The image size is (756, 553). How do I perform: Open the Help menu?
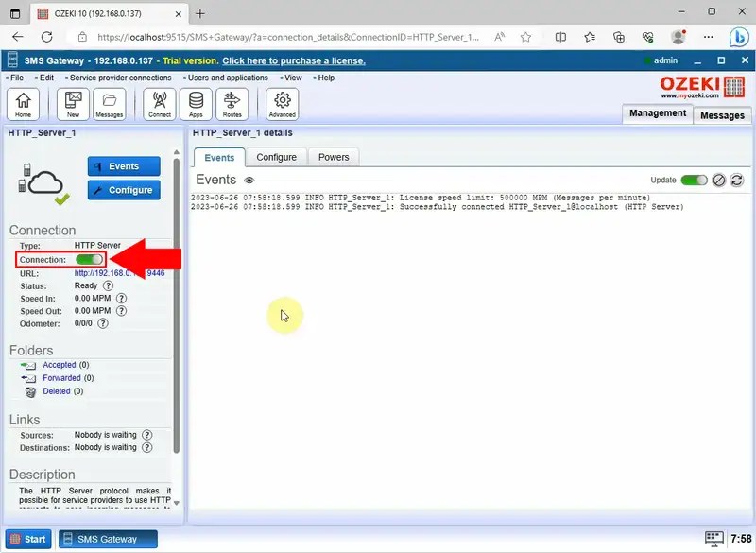[326, 78]
